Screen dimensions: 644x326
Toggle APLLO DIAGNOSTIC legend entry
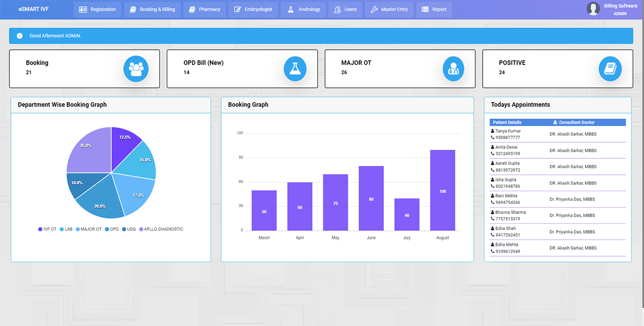[x=161, y=229]
